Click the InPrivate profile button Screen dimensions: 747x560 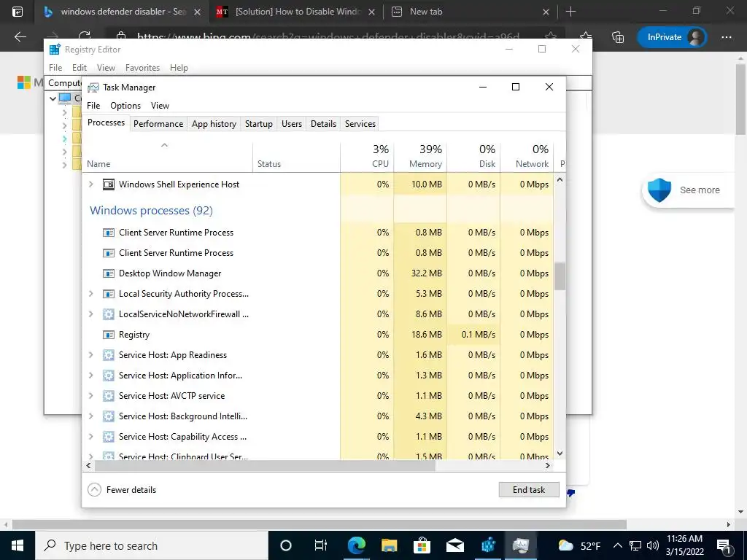[672, 37]
